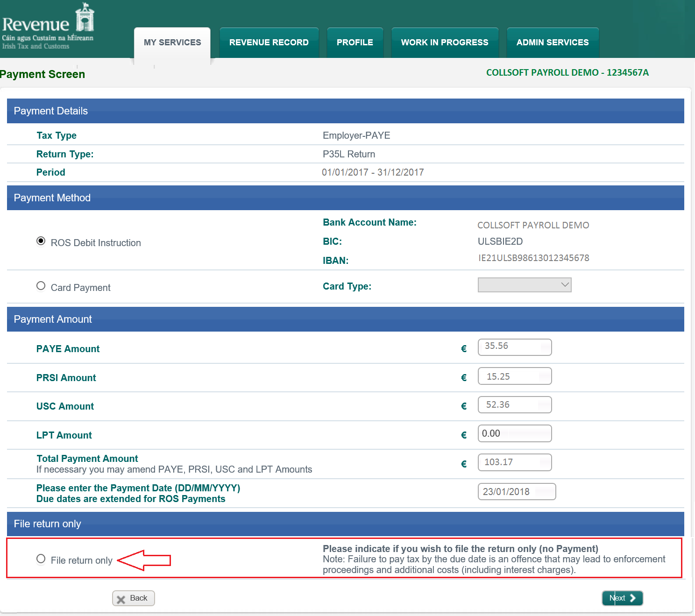Screen dimensions: 695x616
Task: Click the Revenue logo in header
Action: (x=48, y=26)
